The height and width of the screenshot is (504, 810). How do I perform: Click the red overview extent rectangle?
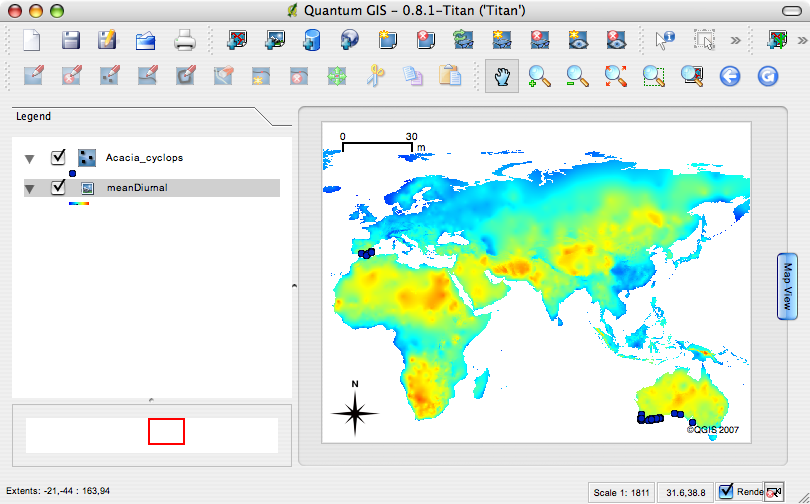[166, 431]
